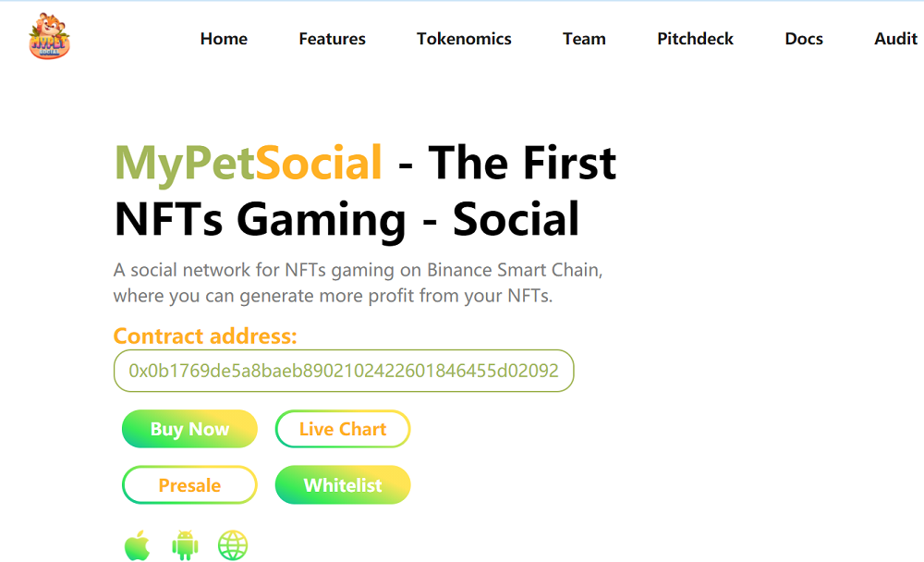This screenshot has height=562, width=924.
Task: Click the Presale button
Action: click(189, 485)
